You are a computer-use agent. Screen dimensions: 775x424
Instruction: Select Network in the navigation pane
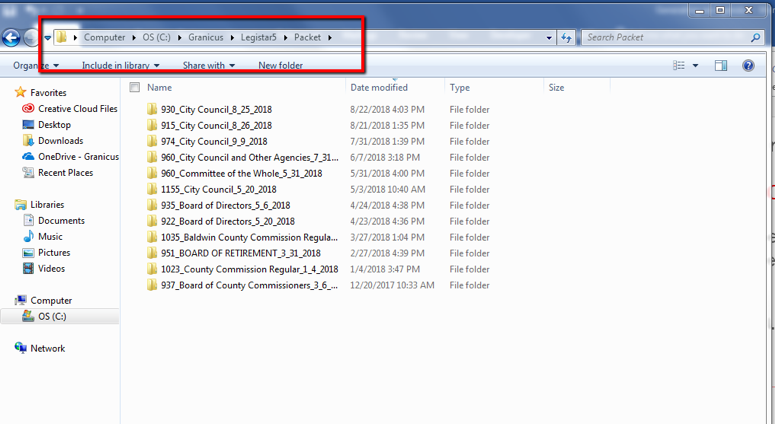[x=47, y=348]
